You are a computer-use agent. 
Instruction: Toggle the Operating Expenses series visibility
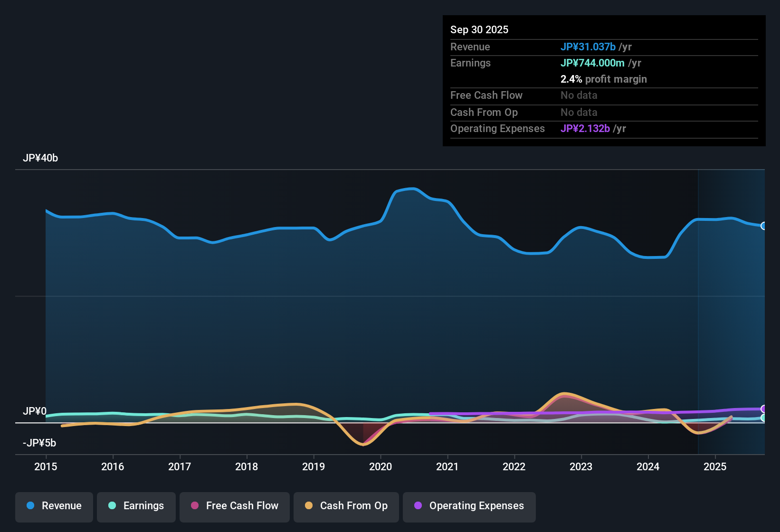coord(469,506)
